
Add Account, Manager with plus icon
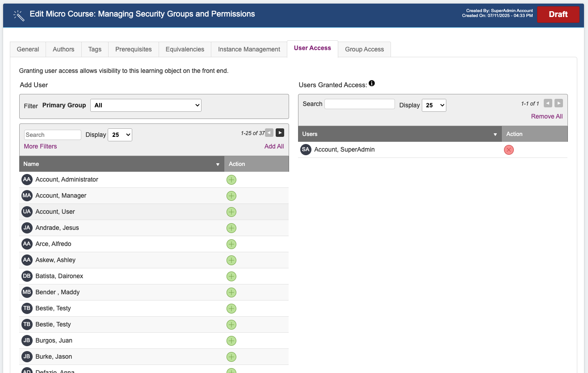tap(231, 196)
